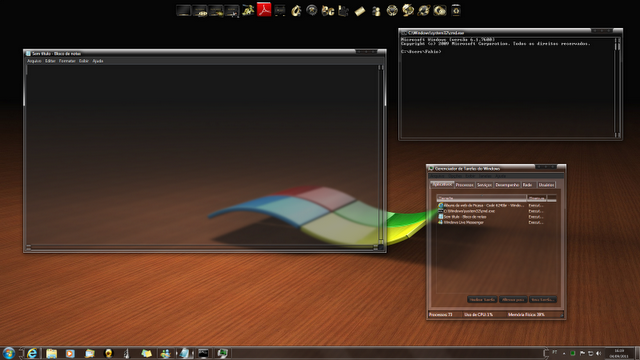Switch to the Notepad taskbar button
Viewport: 640px width, 360px height.
tap(184, 353)
